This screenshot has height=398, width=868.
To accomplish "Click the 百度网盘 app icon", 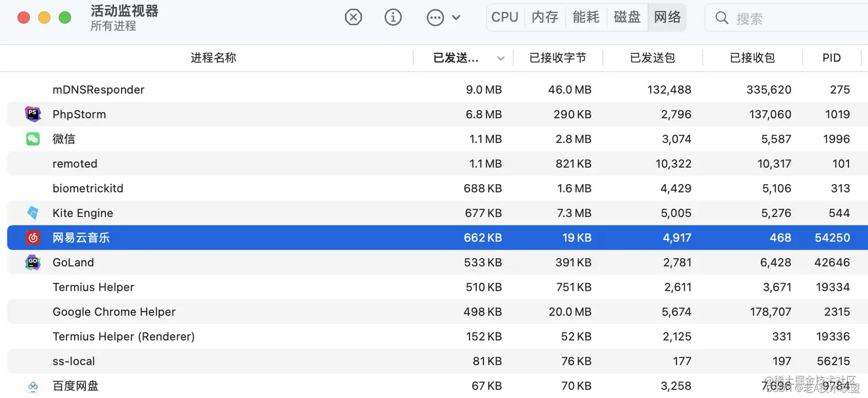I will point(33,386).
